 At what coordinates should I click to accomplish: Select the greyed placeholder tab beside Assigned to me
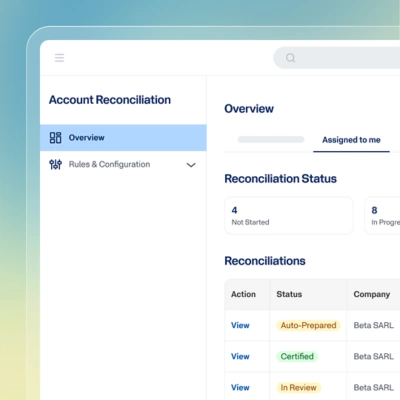(271, 139)
